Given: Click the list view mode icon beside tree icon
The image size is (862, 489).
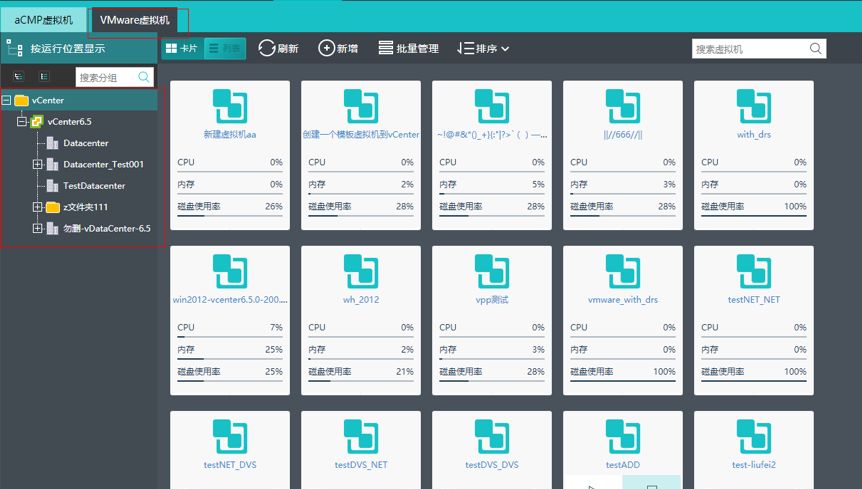Looking at the screenshot, I should 44,76.
